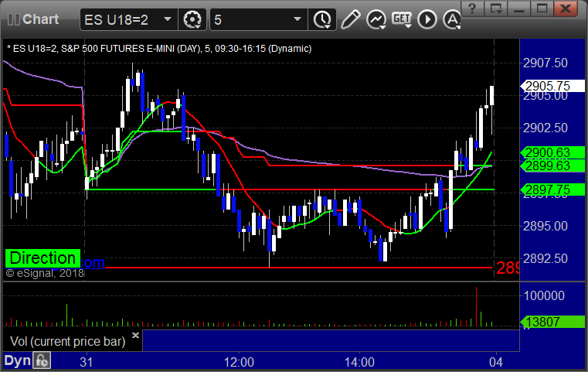Screen dimensions: 588x372
Task: Click the 'Dyn' label on time axis
Action: coord(17,360)
